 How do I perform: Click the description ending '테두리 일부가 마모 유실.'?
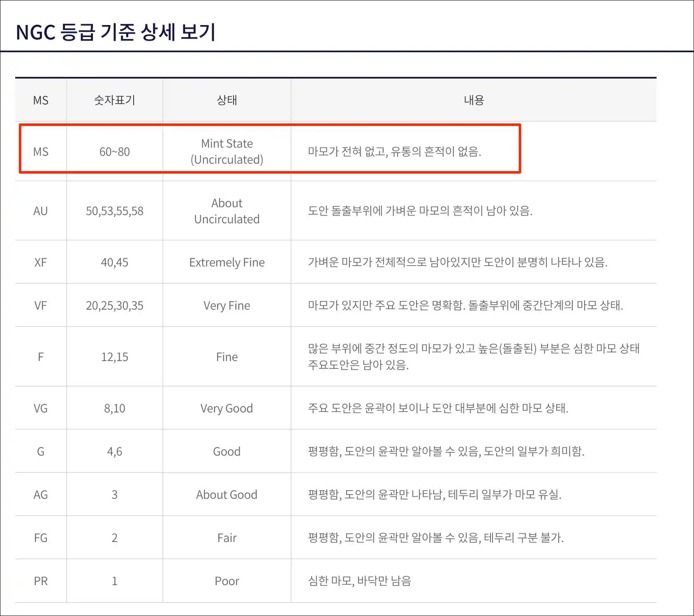[435, 495]
